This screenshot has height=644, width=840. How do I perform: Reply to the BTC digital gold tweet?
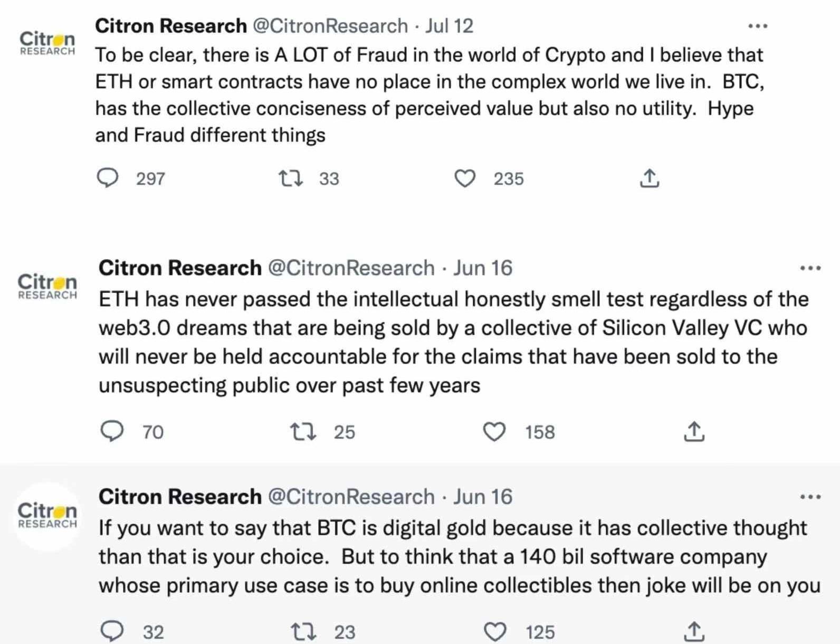[112, 631]
